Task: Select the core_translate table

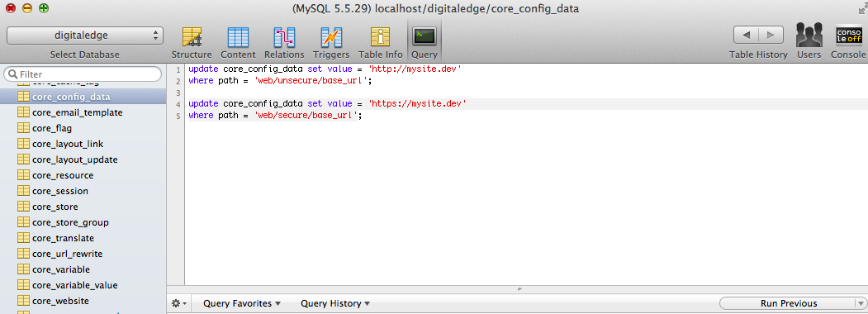Action: pyautogui.click(x=83, y=238)
